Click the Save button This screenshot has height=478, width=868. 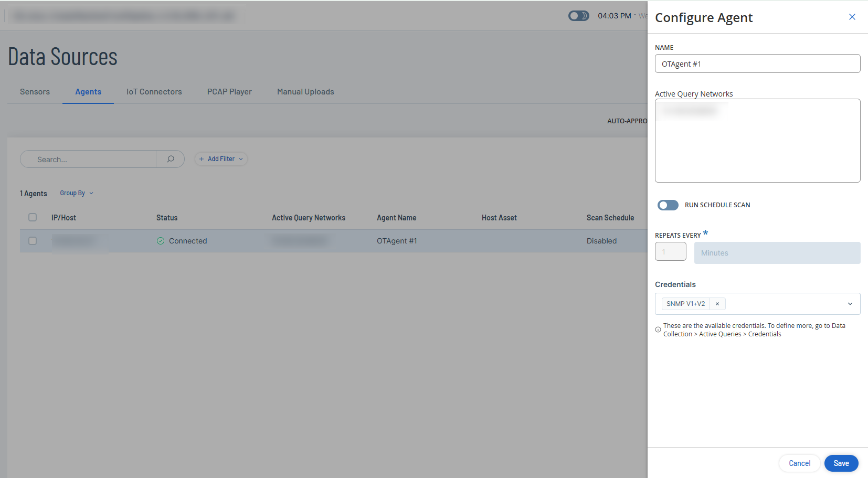[x=841, y=463]
